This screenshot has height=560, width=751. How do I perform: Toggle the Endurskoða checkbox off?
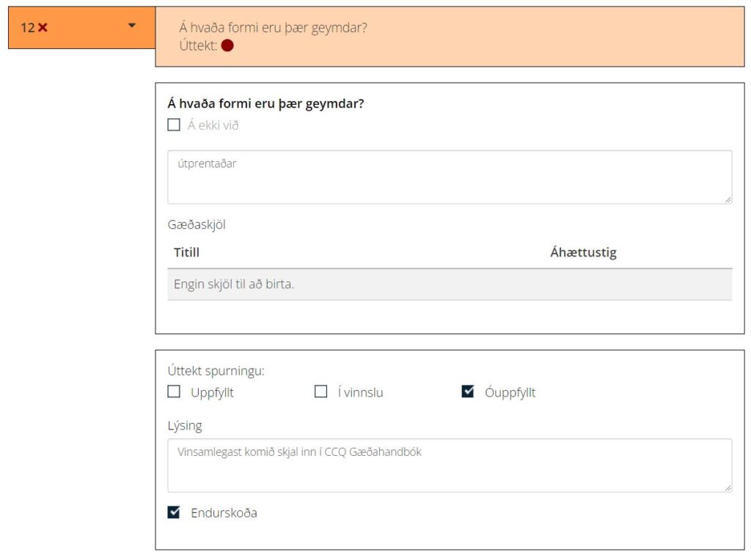pyautogui.click(x=174, y=512)
